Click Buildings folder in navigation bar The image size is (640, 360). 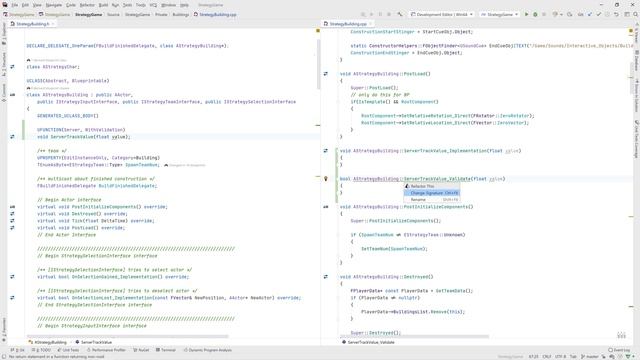tap(180, 14)
